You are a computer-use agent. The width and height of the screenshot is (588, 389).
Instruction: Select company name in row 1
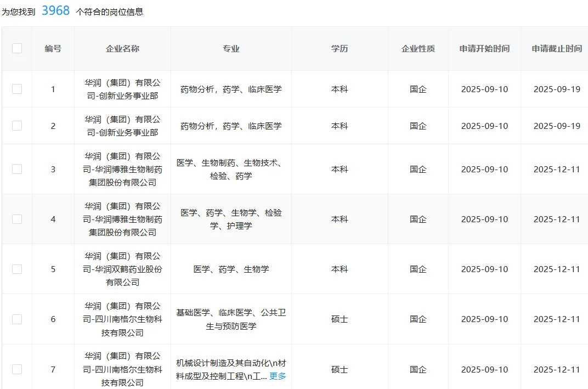[x=123, y=89]
